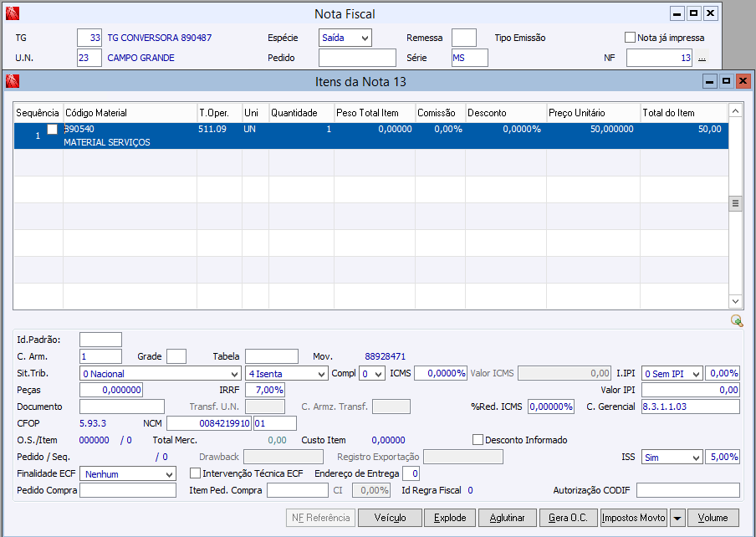756x537 pixels.
Task: Click the magnifier search icon below the grid
Action: point(736,320)
